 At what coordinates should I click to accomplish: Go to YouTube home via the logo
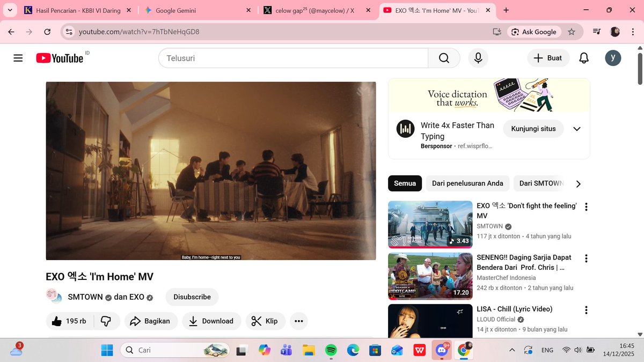coord(60,58)
